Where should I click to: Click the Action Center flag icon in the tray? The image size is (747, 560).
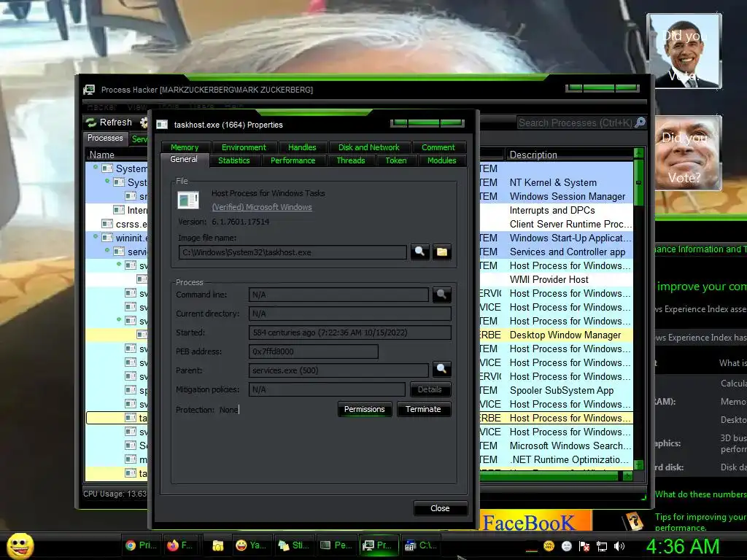tap(584, 546)
